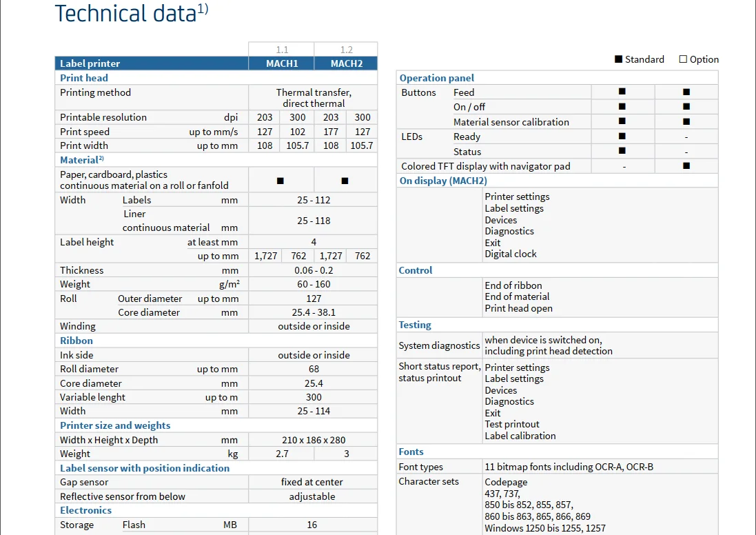Click the black Standard legend square

pyautogui.click(x=618, y=59)
